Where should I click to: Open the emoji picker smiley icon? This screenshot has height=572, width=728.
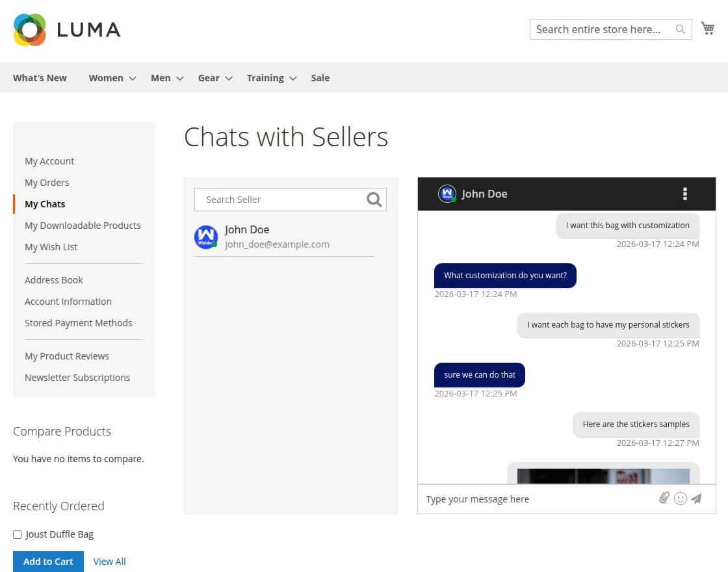point(681,499)
